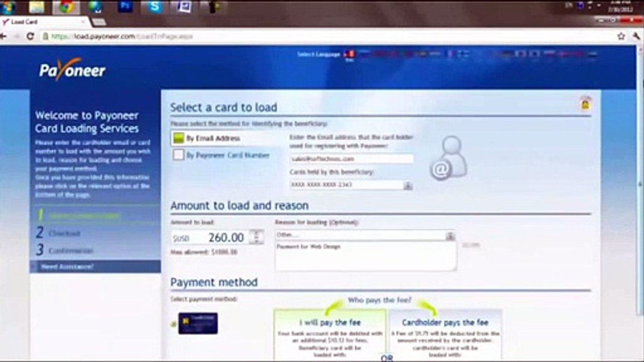Screen dimensions: 644x362
Task: Go back to the previous page
Action: click(x=4, y=36)
